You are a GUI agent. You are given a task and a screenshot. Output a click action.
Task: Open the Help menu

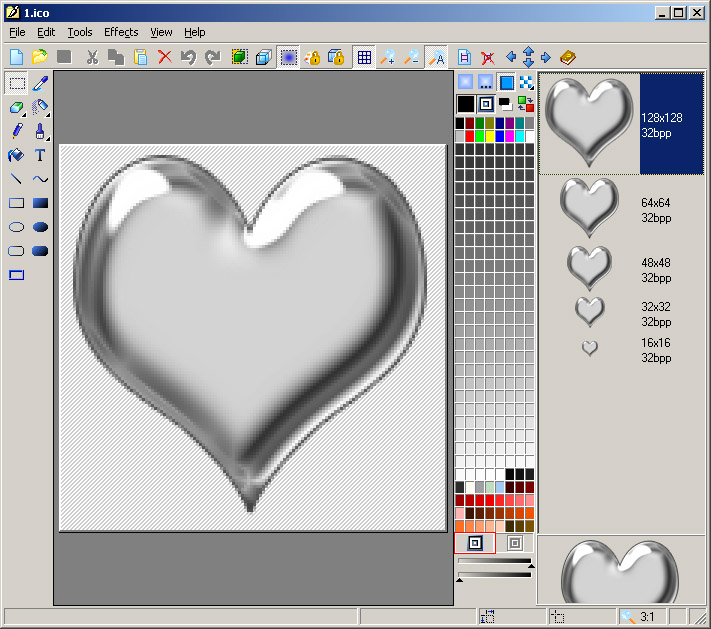tap(195, 32)
